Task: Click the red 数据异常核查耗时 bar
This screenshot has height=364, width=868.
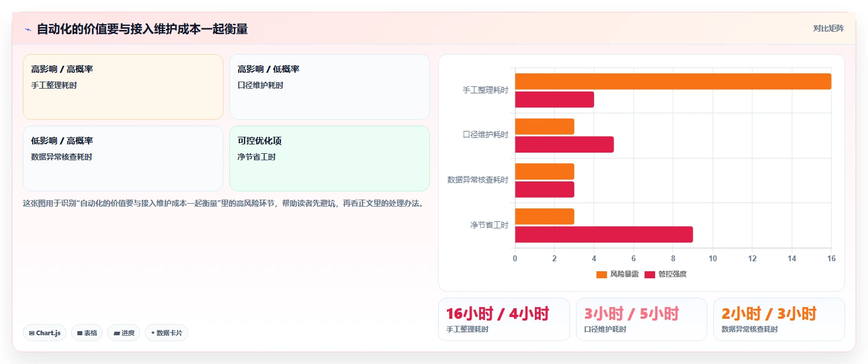Action: click(544, 190)
